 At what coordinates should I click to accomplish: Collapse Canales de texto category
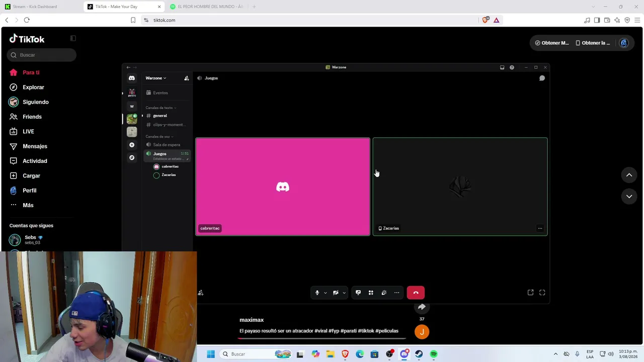[x=160, y=108]
